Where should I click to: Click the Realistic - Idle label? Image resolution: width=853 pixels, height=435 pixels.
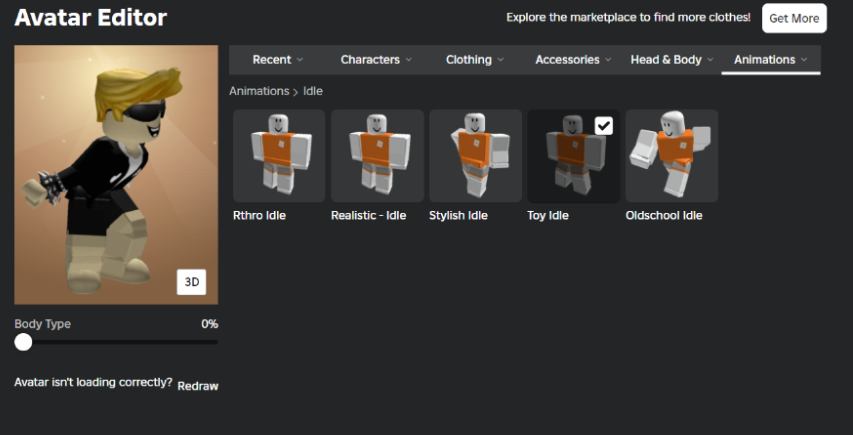tap(368, 215)
